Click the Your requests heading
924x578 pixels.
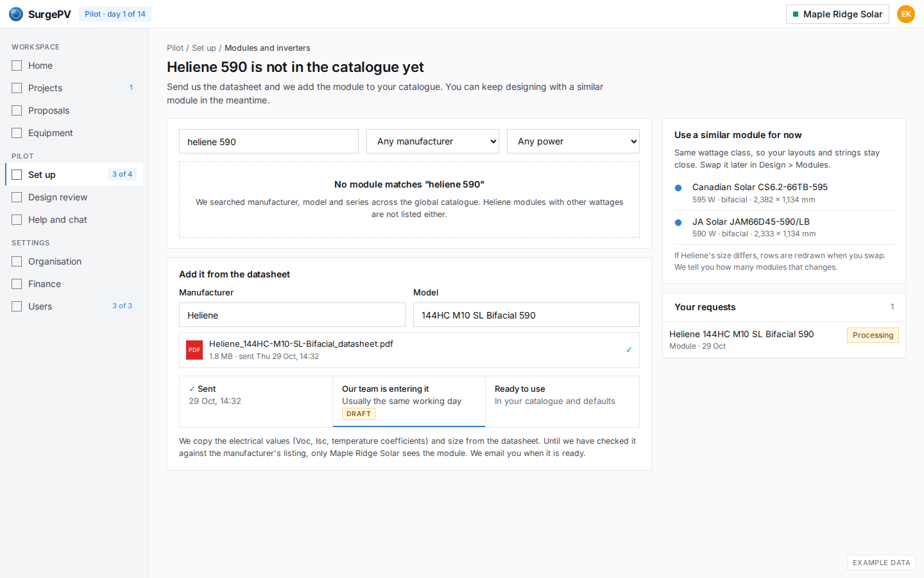click(x=705, y=307)
